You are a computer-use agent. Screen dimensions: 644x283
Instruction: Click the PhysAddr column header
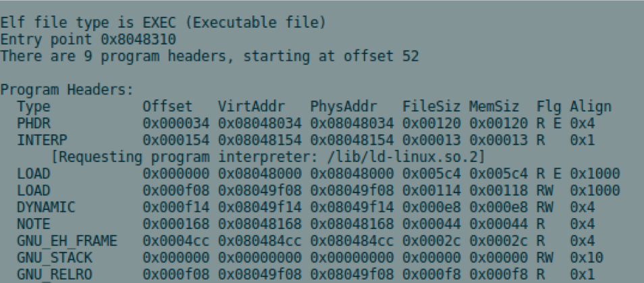[344, 107]
